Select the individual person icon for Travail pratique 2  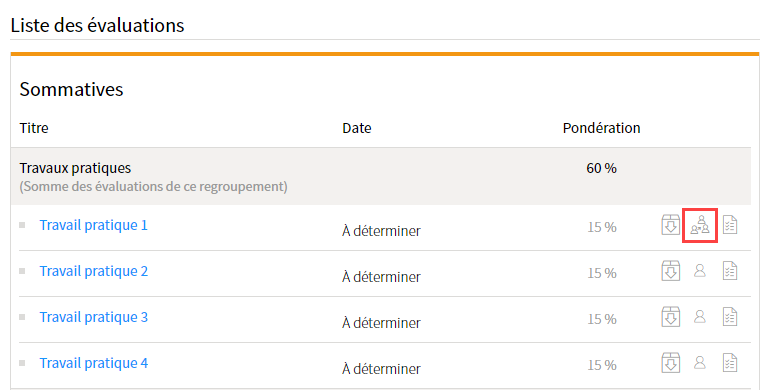[700, 270]
